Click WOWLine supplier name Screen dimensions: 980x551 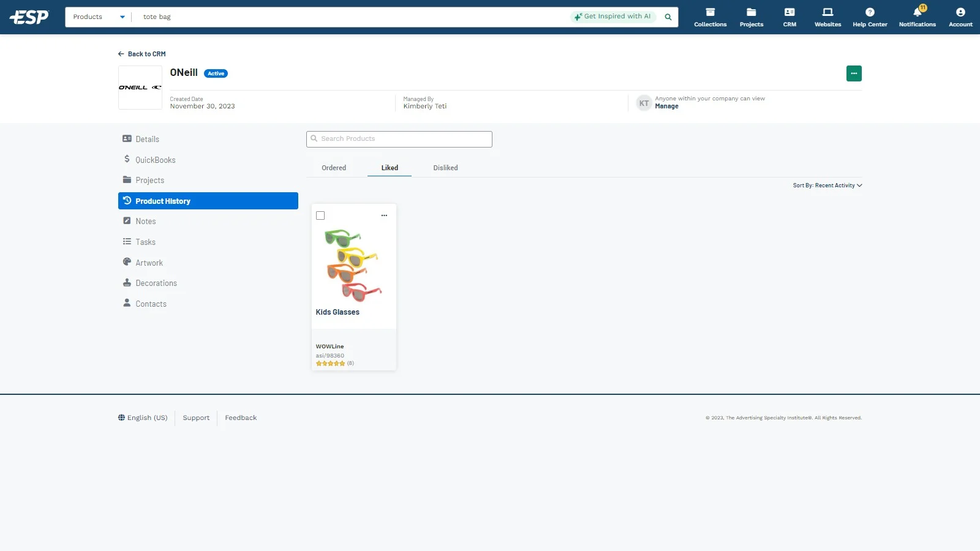(x=330, y=347)
